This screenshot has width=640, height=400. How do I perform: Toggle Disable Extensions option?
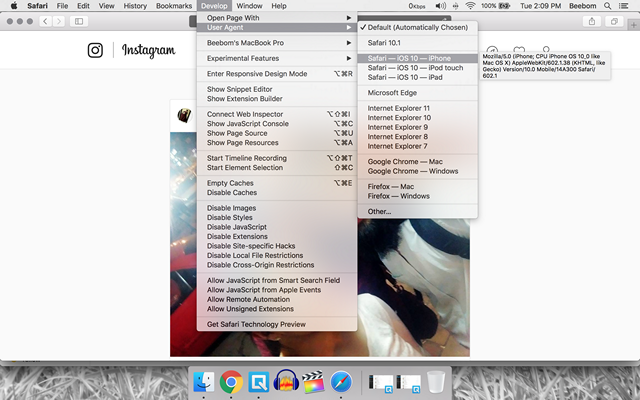click(277, 236)
